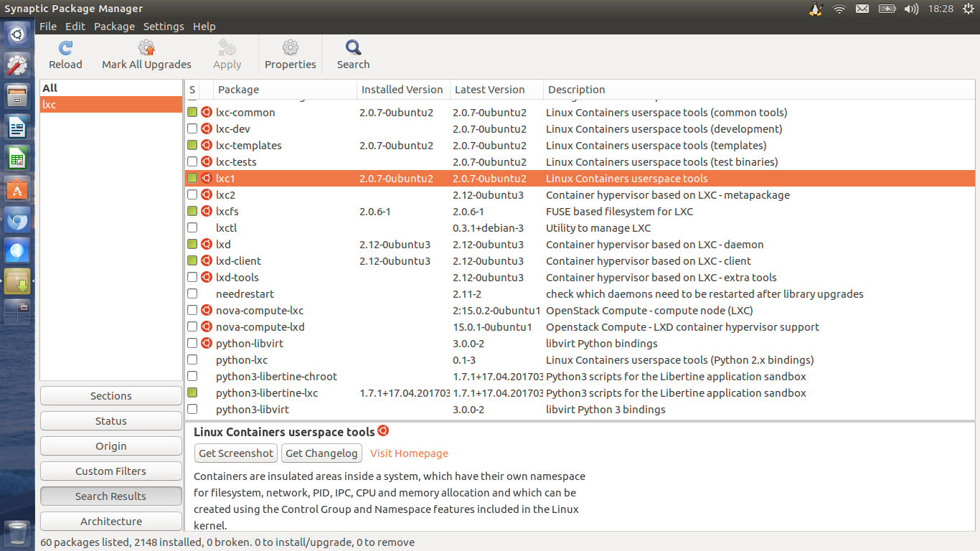This screenshot has width=980, height=551.
Task: Click the Ubuntu logo beside lxc2
Action: point(207,194)
